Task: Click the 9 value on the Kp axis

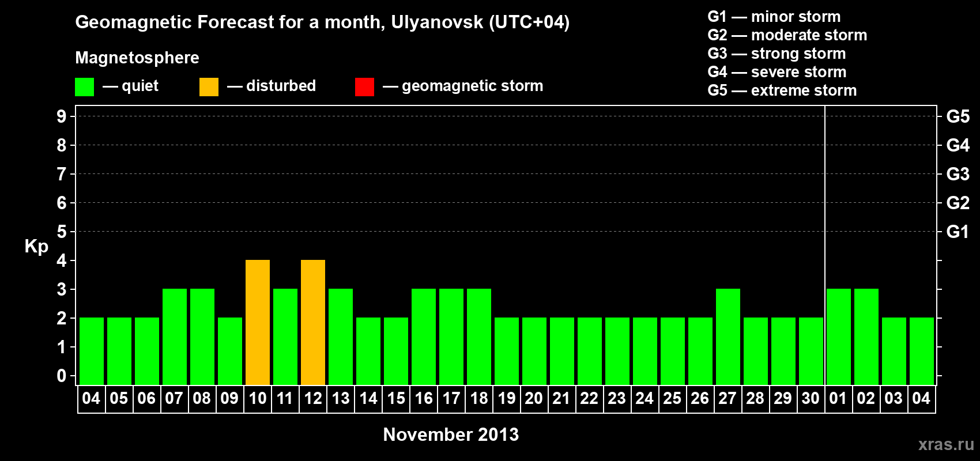Action: (x=62, y=116)
